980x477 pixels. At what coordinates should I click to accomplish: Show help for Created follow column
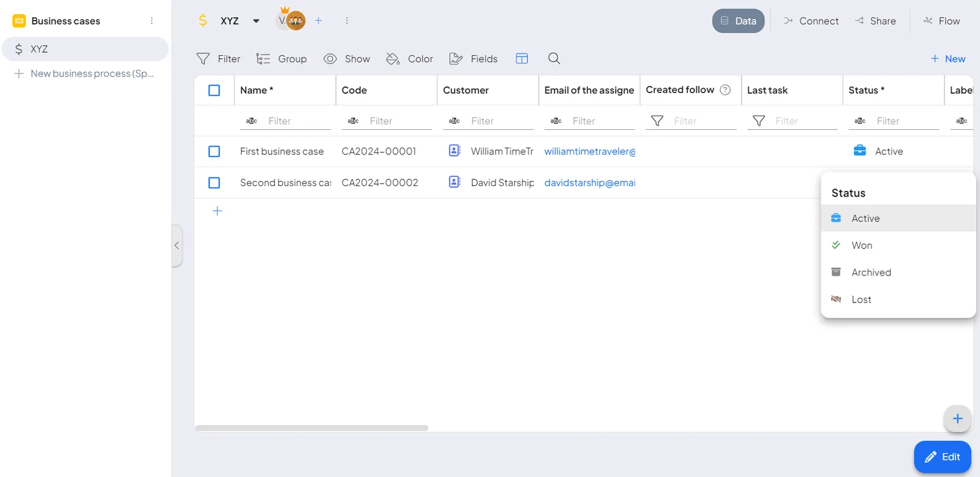pos(725,90)
